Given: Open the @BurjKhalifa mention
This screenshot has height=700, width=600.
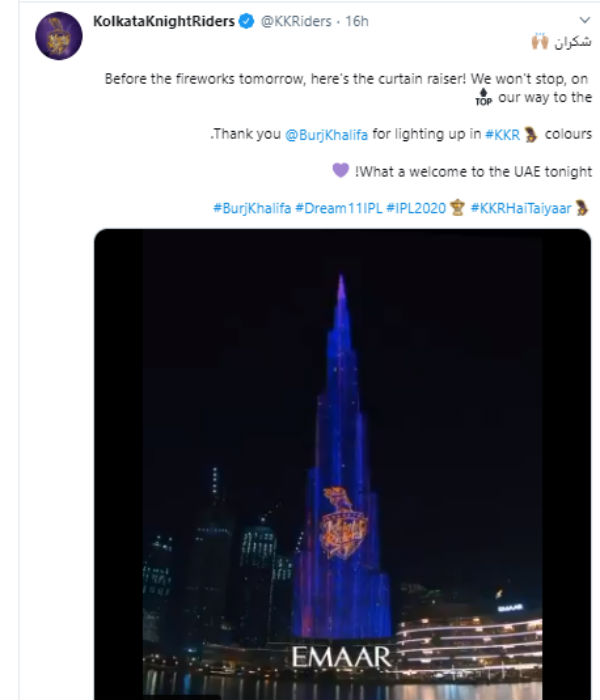Looking at the screenshot, I should click(327, 134).
